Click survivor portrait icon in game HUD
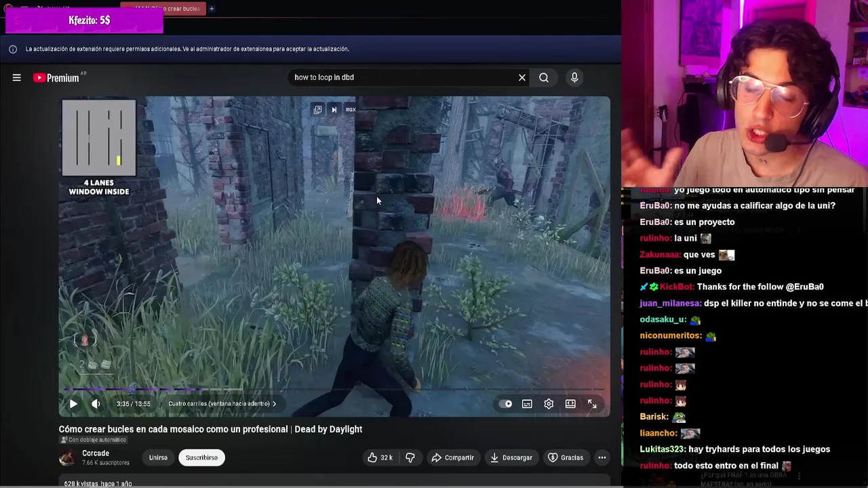Image resolution: width=868 pixels, height=488 pixels. pyautogui.click(x=85, y=340)
